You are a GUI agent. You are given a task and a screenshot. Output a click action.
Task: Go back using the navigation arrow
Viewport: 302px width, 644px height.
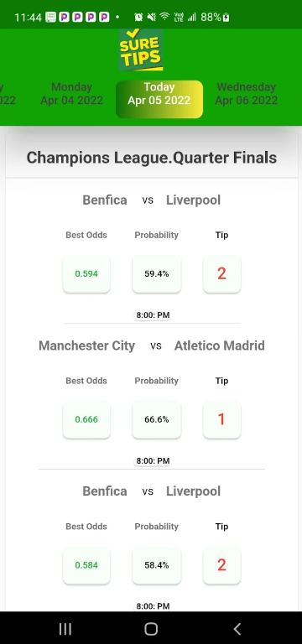(237, 629)
